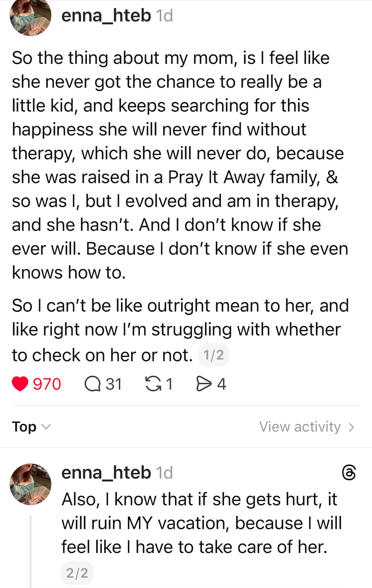The image size is (372, 588).
Task: Tap the avatar on the original post
Action: tap(30, 16)
